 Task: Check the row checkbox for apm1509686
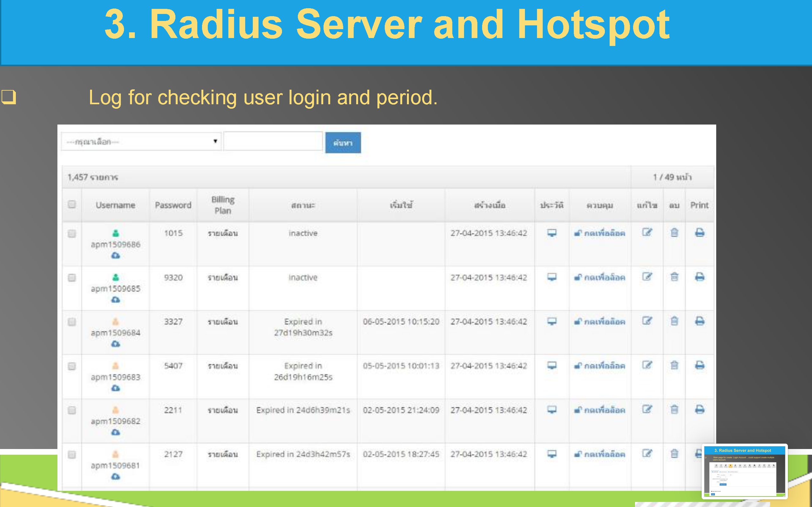tap(72, 234)
